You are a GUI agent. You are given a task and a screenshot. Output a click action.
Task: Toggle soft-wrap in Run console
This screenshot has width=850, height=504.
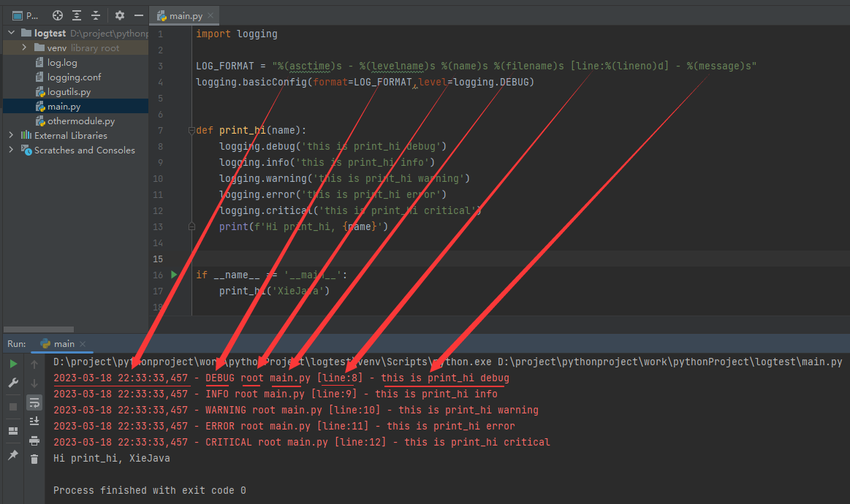tap(34, 402)
